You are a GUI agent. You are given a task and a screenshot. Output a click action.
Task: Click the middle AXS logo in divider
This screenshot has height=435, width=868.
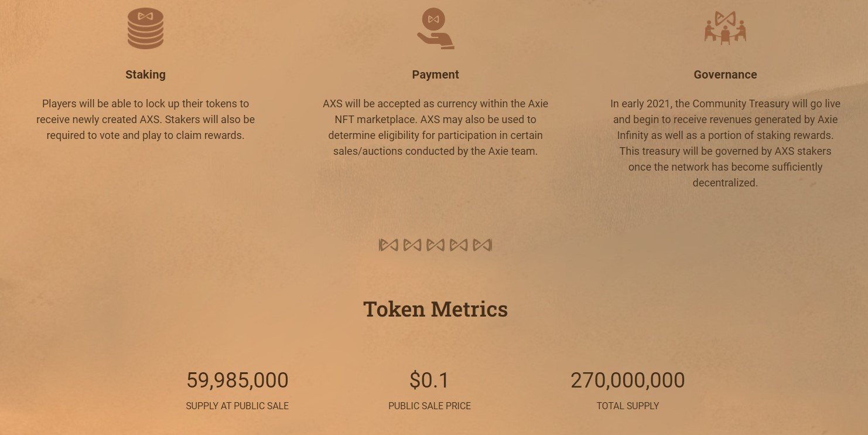pos(435,245)
